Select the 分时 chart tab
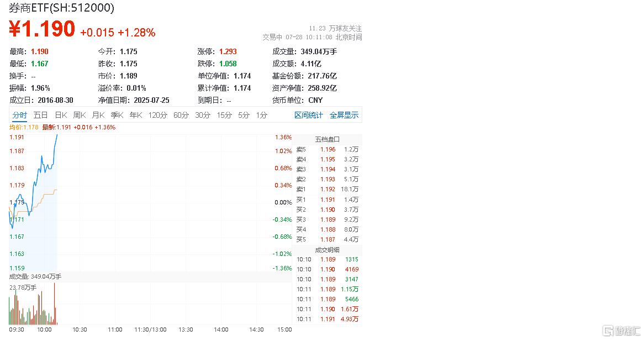The height and width of the screenshot is (340, 644). 19,115
